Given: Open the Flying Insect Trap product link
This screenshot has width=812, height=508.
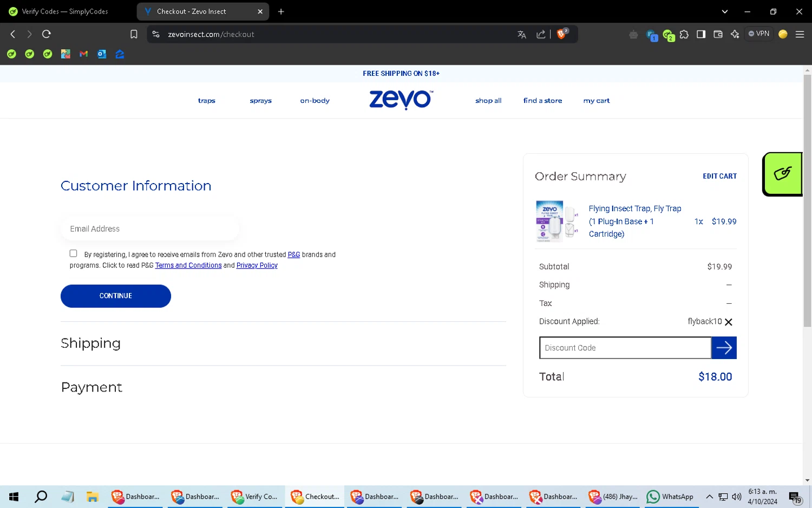Looking at the screenshot, I should coord(634,221).
